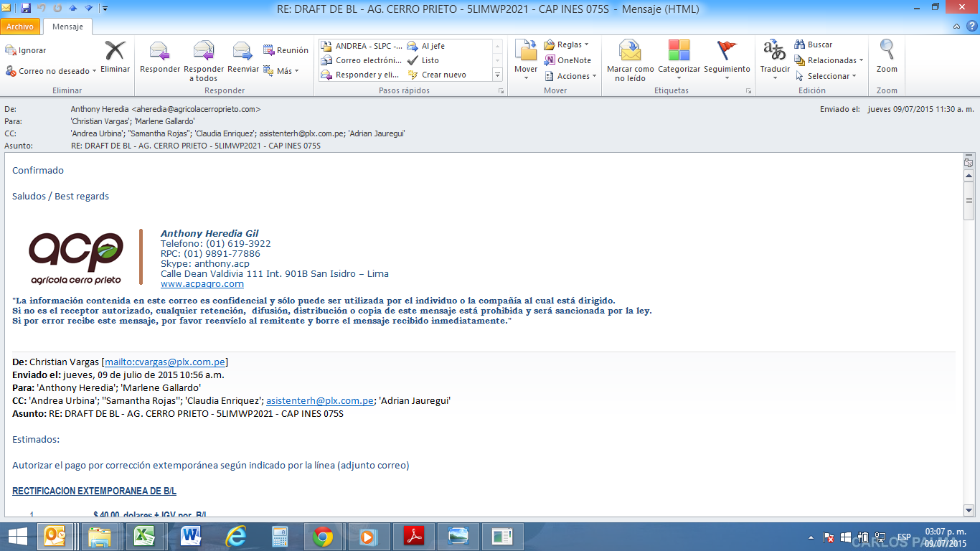Viewport: 980px width, 551px height.
Task: Click the message scrollbar down arrow
Action: pyautogui.click(x=969, y=510)
